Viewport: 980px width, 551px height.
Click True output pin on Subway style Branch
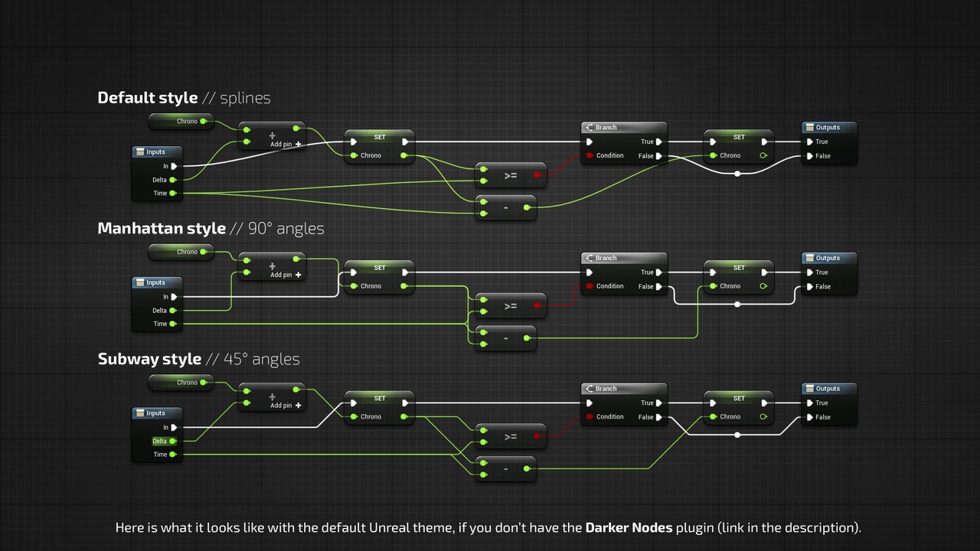[658, 403]
